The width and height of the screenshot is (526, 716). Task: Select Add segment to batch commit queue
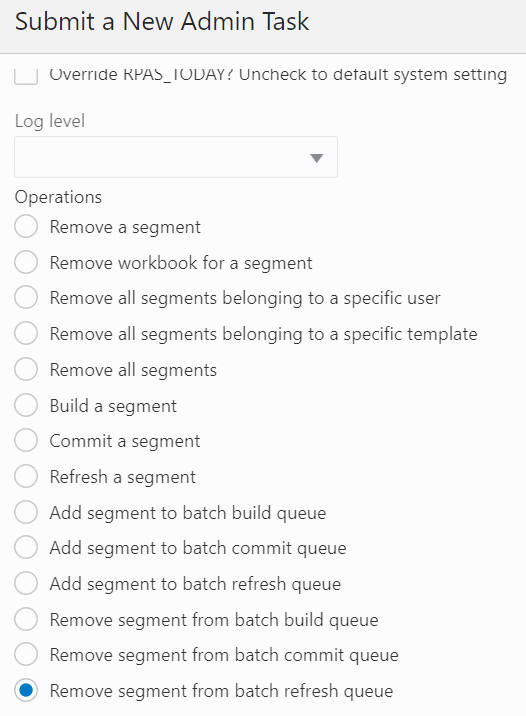coord(26,548)
